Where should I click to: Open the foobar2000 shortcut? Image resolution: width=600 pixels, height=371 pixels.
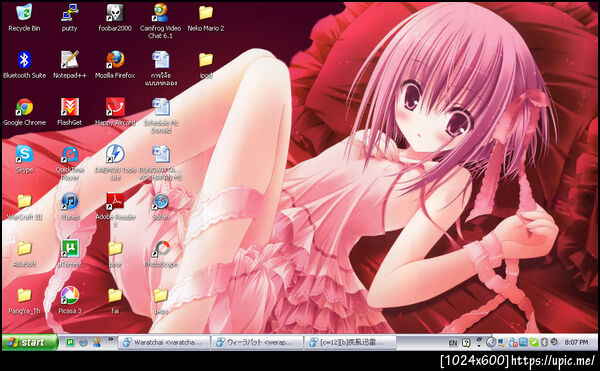coord(115,17)
